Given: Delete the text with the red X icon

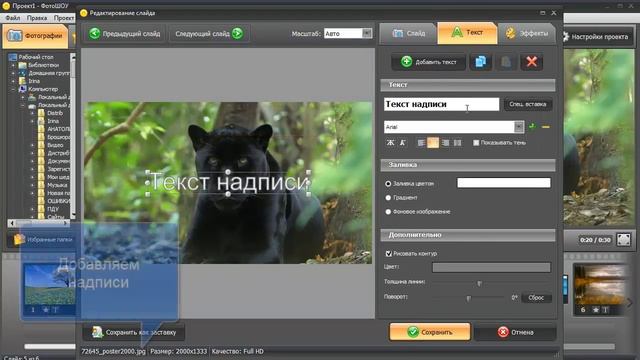Looking at the screenshot, I should [x=531, y=62].
